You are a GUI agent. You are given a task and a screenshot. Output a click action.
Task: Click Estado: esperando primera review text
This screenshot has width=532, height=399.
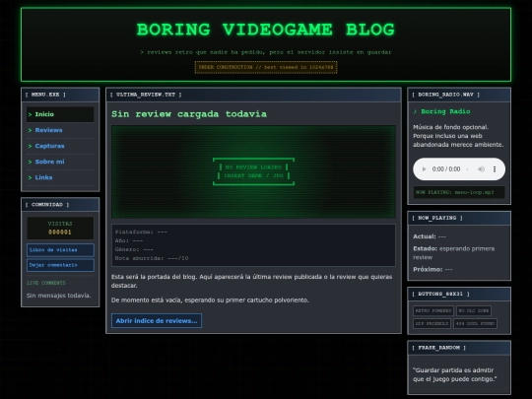coord(453,253)
